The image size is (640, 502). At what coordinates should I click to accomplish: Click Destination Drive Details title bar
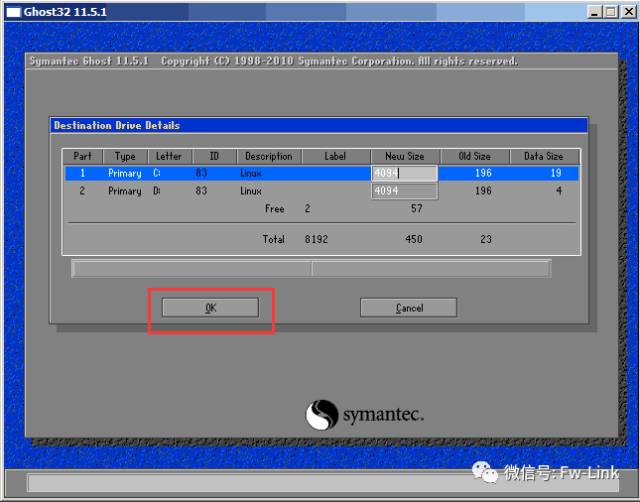click(319, 126)
